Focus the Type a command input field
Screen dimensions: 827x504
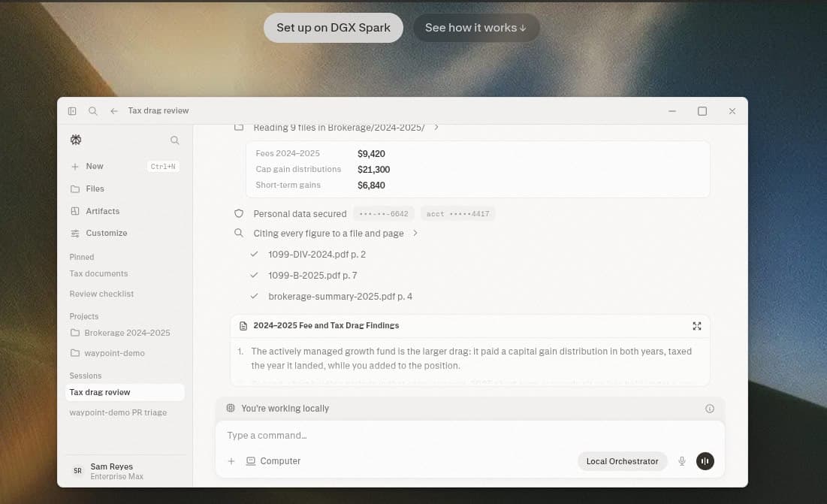coord(469,436)
